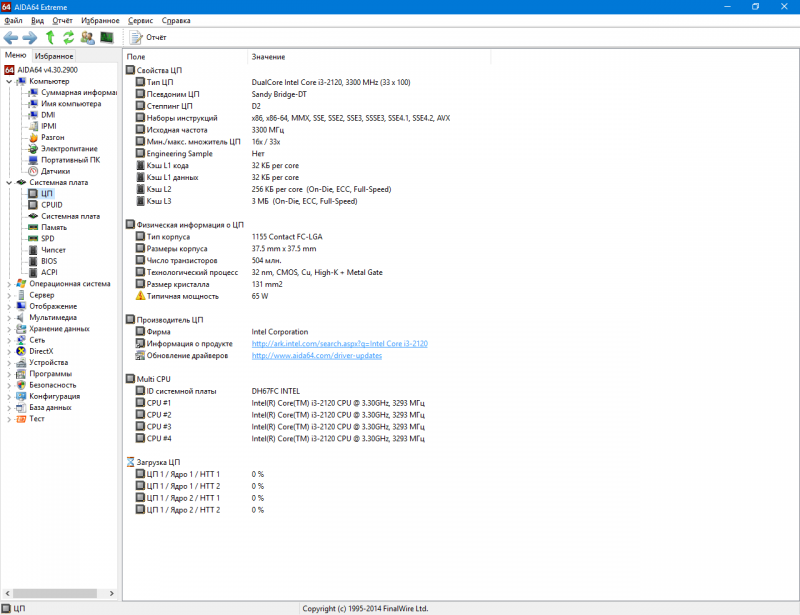800x615 pixels.
Task: Select CPUID in the sidebar tree
Action: [x=51, y=204]
